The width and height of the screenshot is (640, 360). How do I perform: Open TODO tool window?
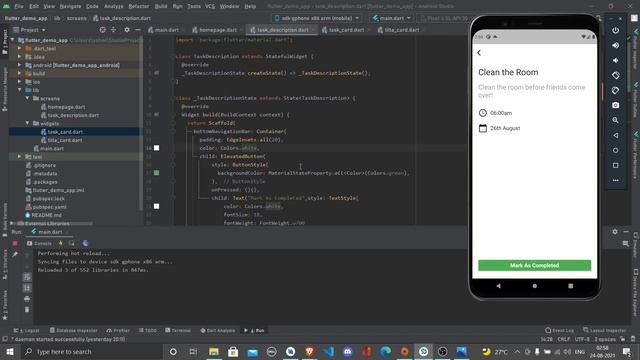[x=147, y=330]
